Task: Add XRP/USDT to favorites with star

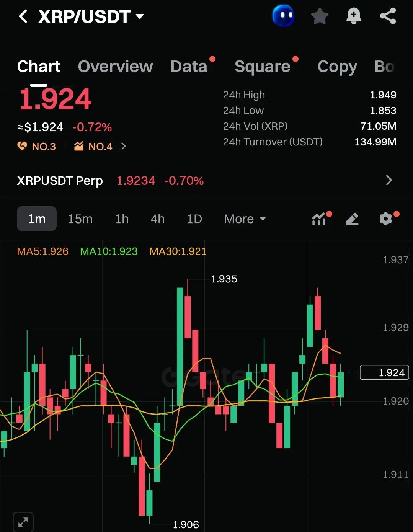Action: point(320,16)
